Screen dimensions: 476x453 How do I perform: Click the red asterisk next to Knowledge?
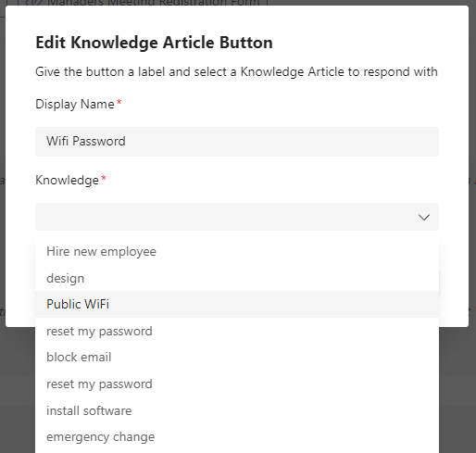coord(104,178)
